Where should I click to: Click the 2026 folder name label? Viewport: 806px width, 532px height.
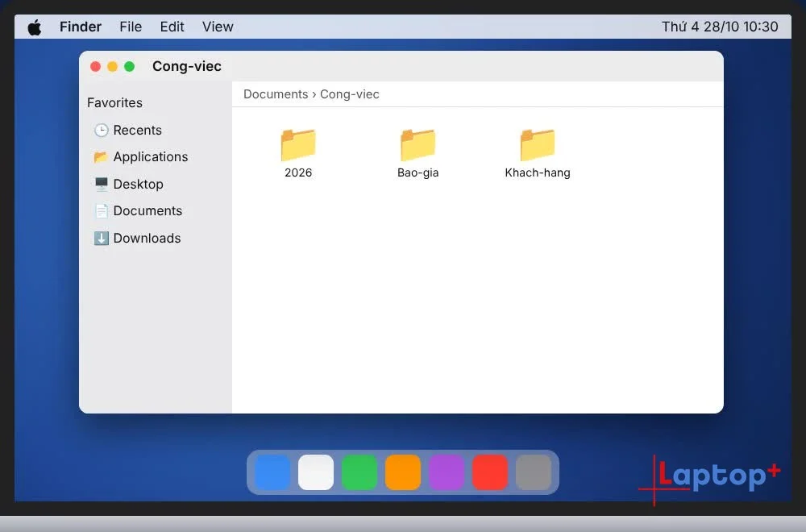tap(298, 172)
